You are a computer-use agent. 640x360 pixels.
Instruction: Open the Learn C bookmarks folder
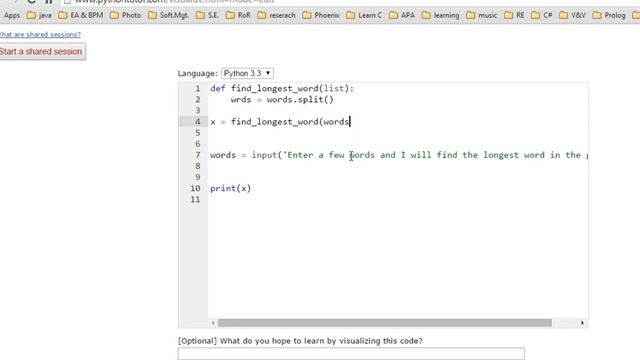tap(364, 16)
